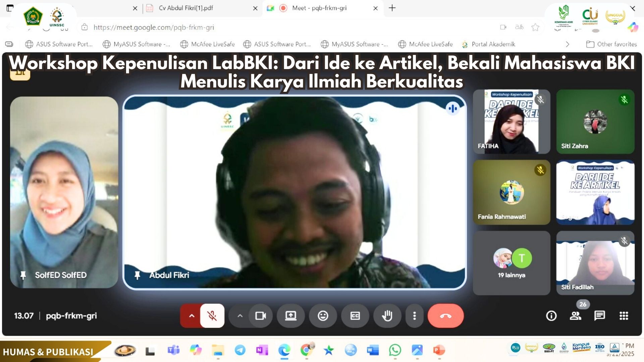Raise hand using the hand icon

coord(387,316)
